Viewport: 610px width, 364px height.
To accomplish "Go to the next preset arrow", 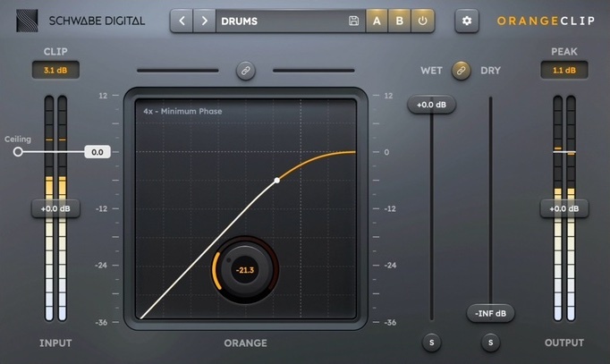I will (x=204, y=21).
